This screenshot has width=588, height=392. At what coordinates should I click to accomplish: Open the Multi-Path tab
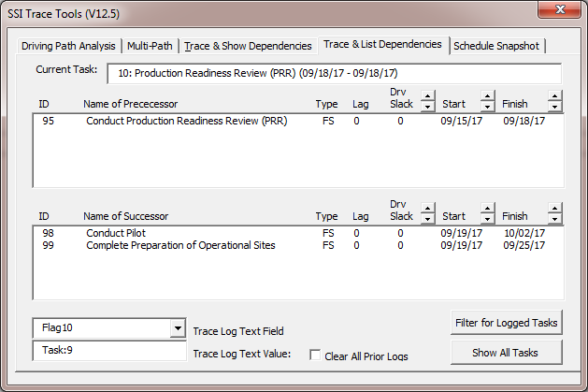(x=150, y=46)
